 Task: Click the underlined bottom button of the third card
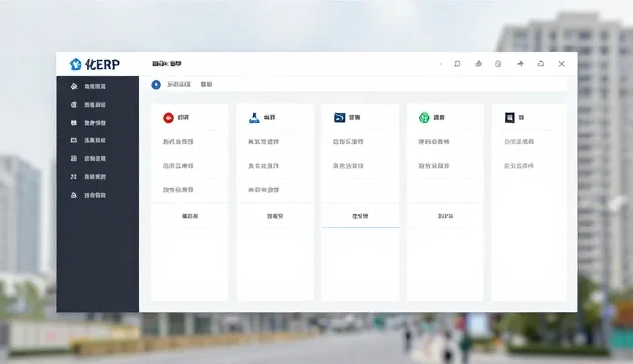point(360,216)
